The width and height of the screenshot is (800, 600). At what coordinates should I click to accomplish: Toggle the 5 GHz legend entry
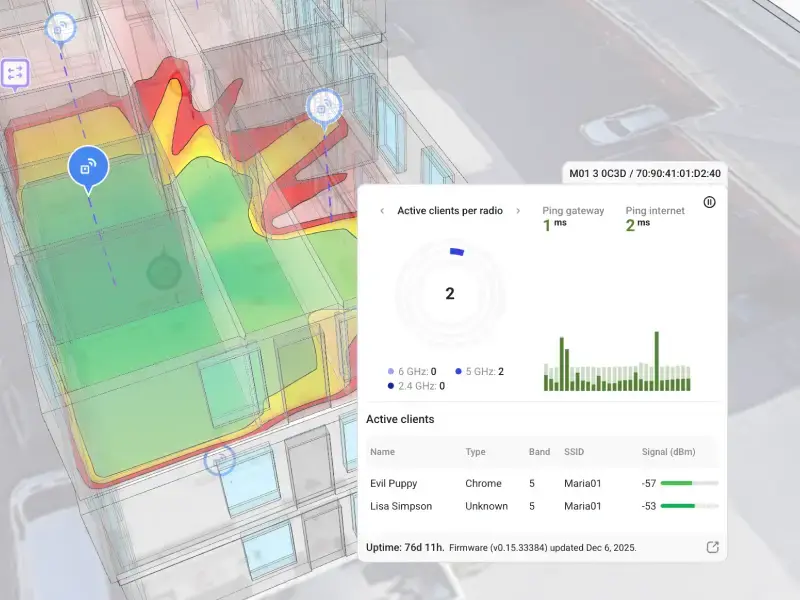click(479, 371)
